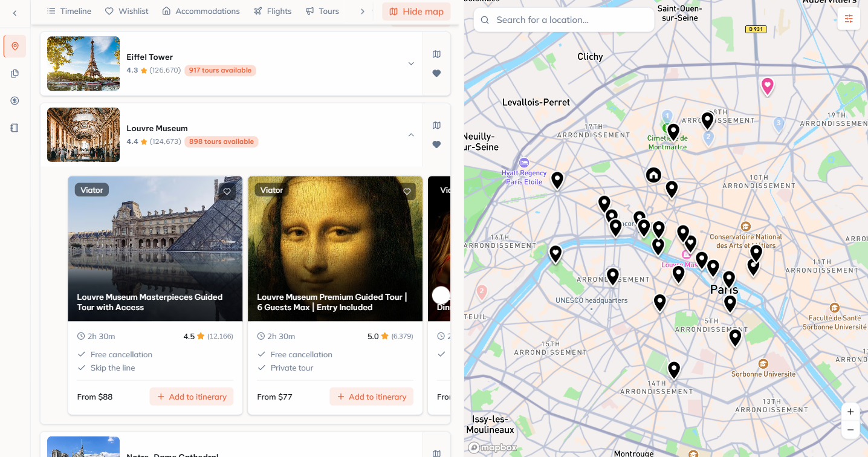Select the home marker on the map
The height and width of the screenshot is (457, 868).
pyautogui.click(x=653, y=175)
